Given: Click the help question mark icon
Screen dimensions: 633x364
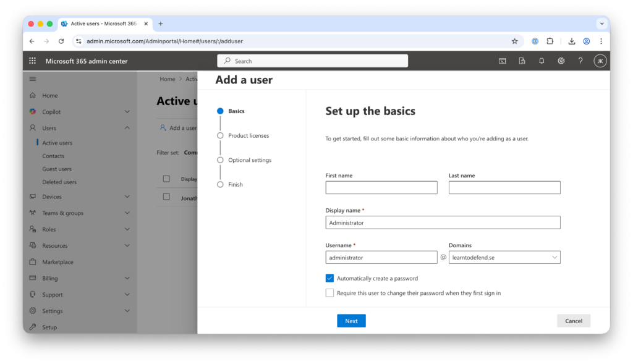Looking at the screenshot, I should point(580,61).
